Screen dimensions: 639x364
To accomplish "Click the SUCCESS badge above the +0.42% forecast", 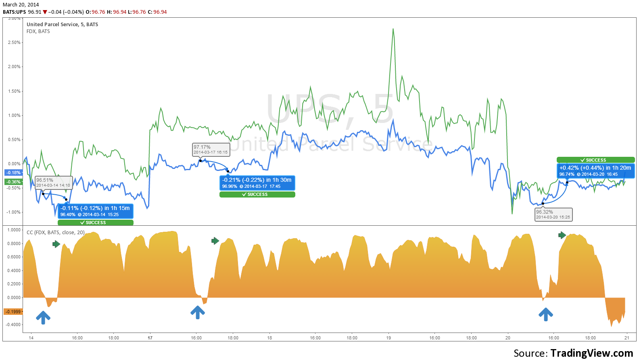I will (x=596, y=160).
